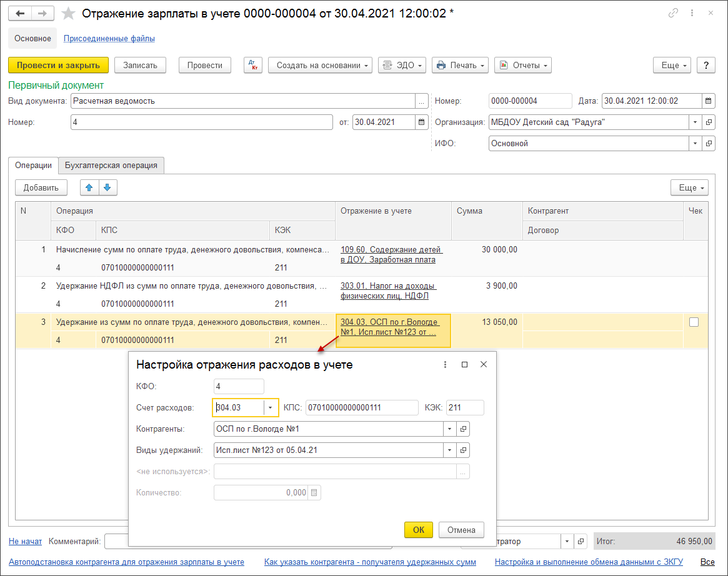Open Как указать контрагента help link
The height and width of the screenshot is (576, 728).
[x=370, y=562]
